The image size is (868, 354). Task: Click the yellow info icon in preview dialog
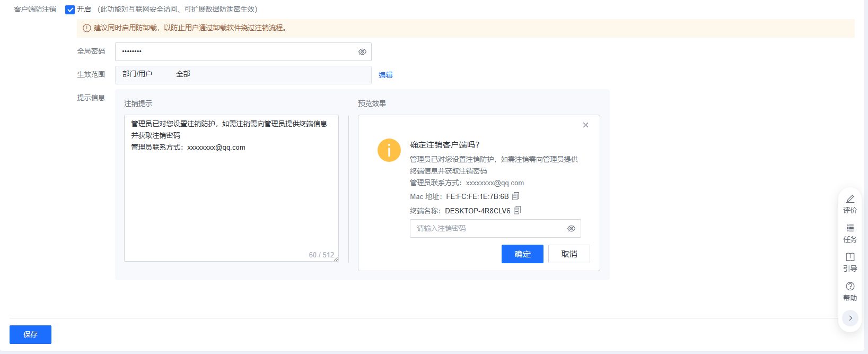[389, 150]
